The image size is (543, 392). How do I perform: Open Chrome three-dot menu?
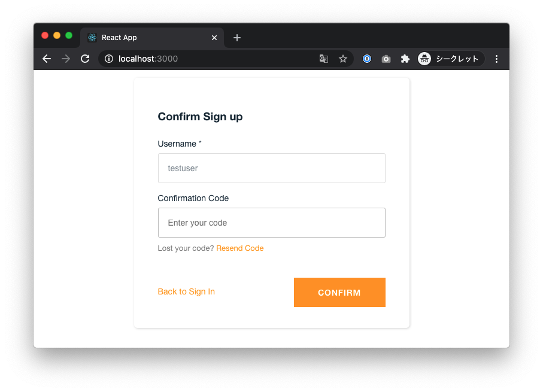[496, 59]
